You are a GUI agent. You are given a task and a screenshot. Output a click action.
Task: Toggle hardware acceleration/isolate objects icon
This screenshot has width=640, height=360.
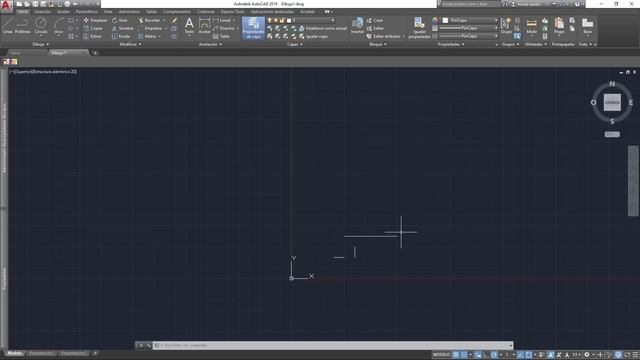point(618,355)
